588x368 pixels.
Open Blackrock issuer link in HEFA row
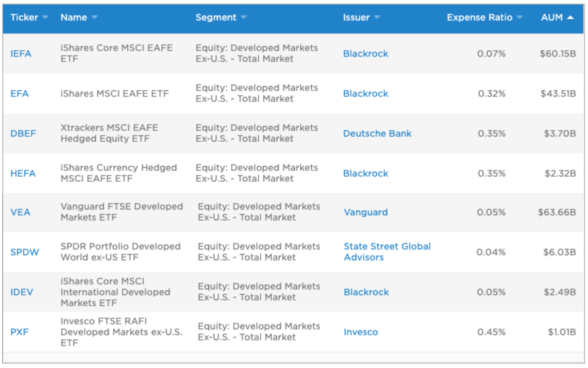point(366,173)
